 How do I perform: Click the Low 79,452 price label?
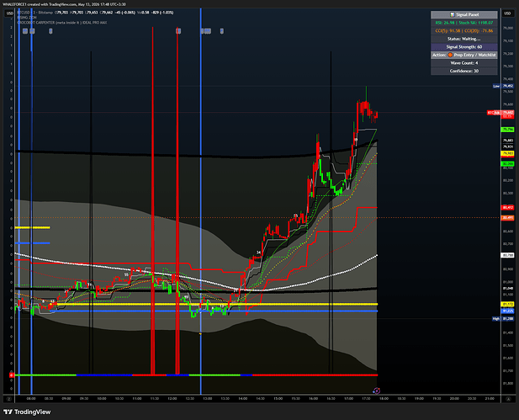click(503, 86)
